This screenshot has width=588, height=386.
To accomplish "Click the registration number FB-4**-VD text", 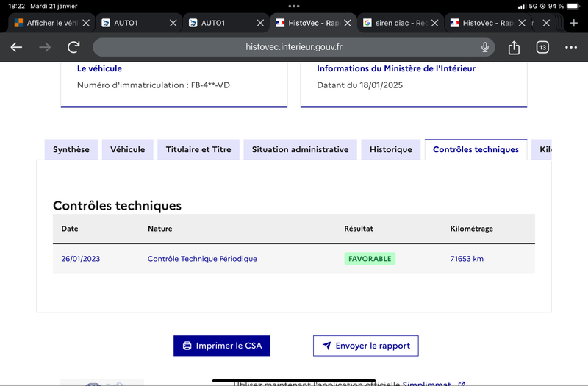I will point(210,85).
